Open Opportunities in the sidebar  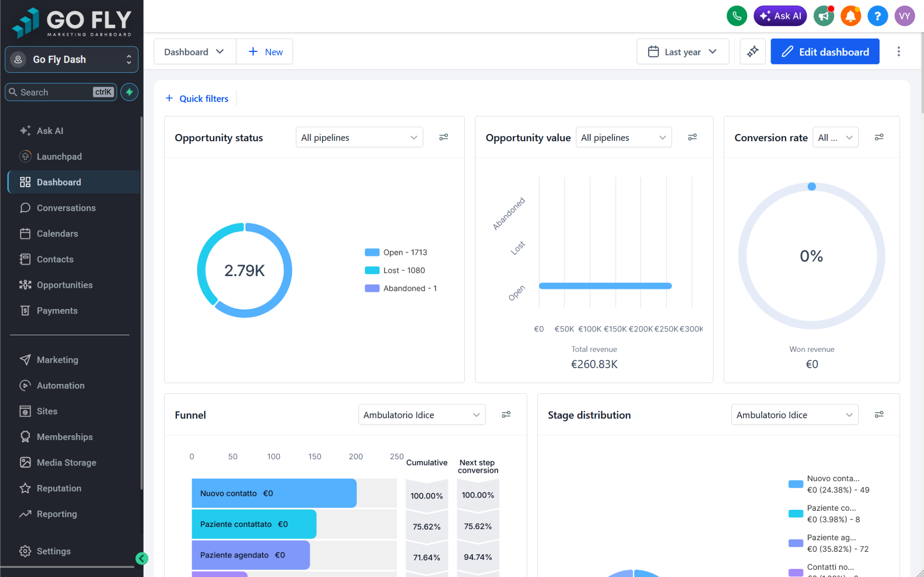point(65,285)
